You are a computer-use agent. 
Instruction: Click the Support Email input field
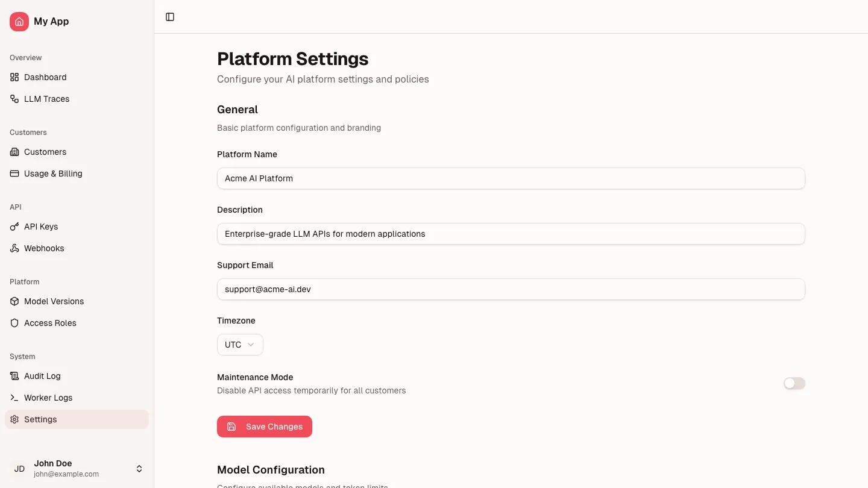pyautogui.click(x=511, y=289)
